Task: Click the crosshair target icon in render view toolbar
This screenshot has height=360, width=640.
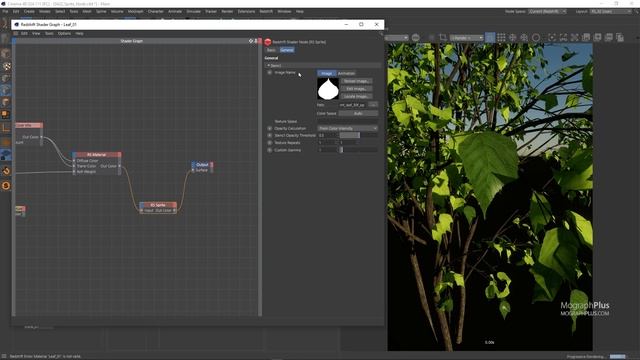Action: pos(513,38)
